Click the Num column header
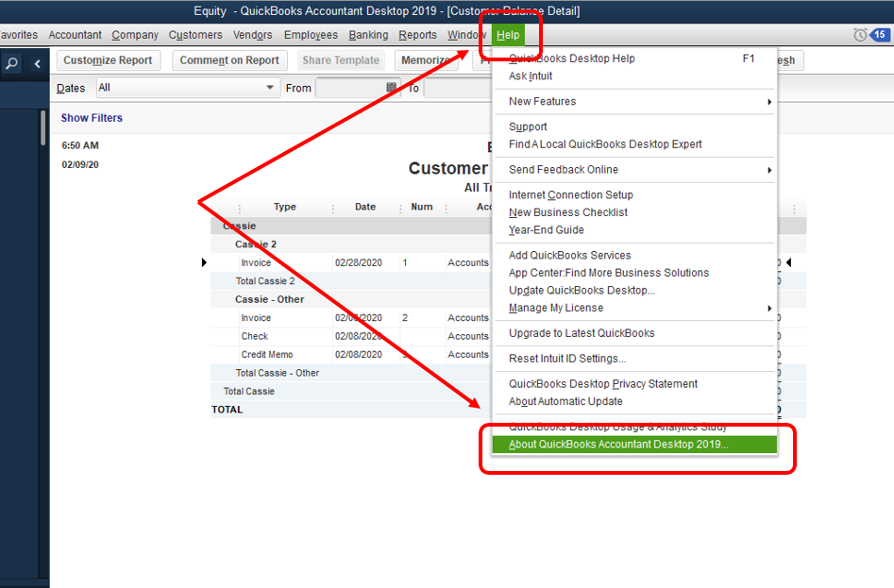 (x=422, y=207)
